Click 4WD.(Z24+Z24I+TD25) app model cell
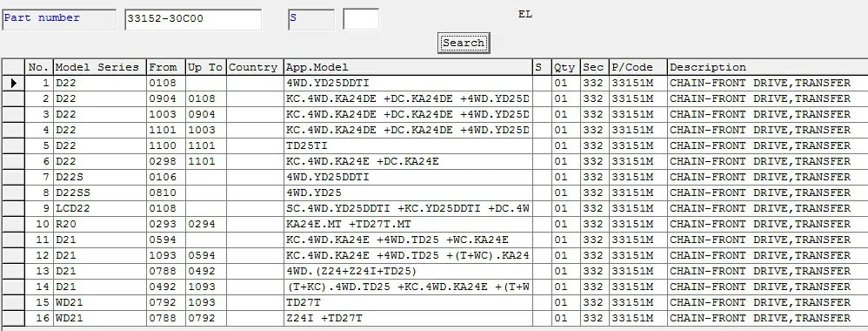The width and height of the screenshot is (868, 331). click(x=408, y=271)
